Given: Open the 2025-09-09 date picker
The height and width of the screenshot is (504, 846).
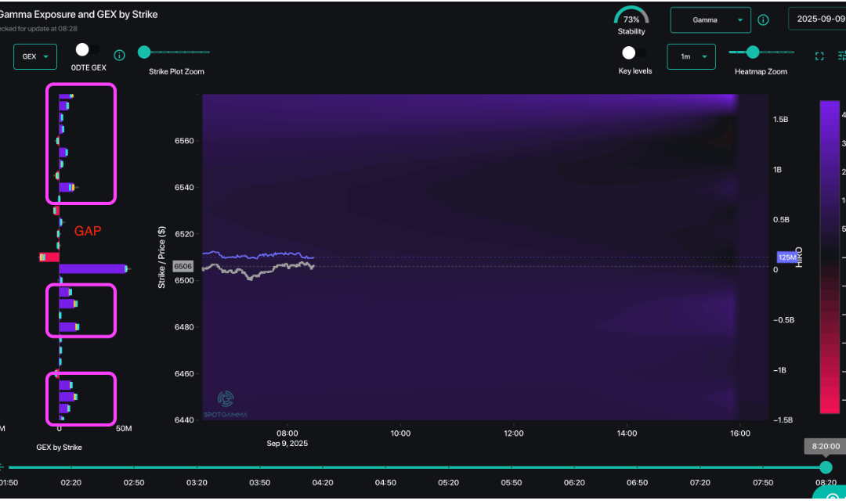Looking at the screenshot, I should tap(819, 19).
